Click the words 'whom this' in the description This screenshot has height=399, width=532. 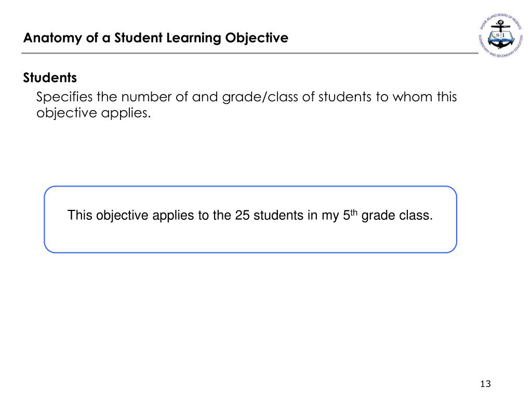coord(424,97)
